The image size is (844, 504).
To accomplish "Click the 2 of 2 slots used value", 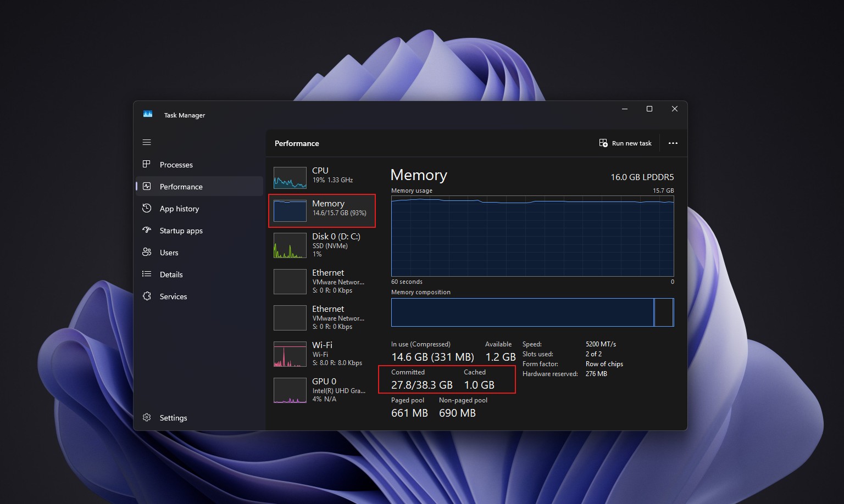I will (593, 354).
